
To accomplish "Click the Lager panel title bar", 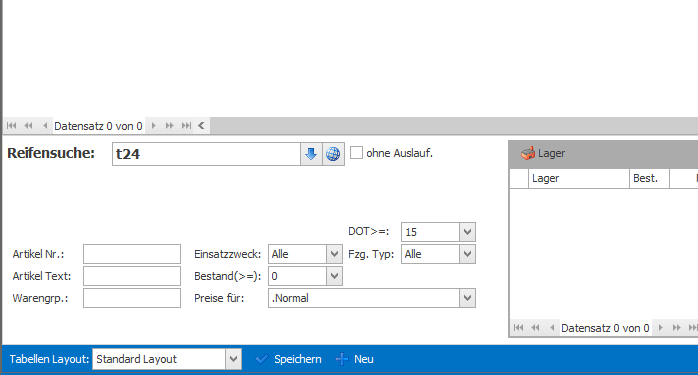I will (604, 154).
